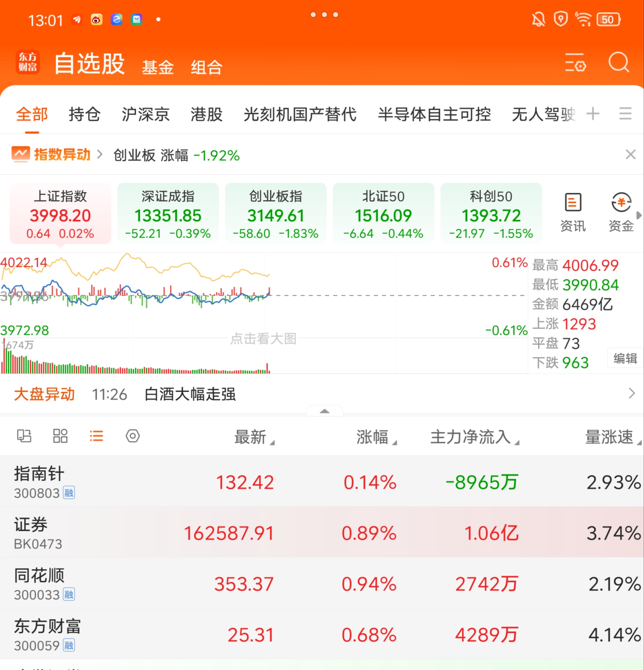The image size is (644, 670).
Task: Tap the 大盘异动 label
Action: coord(44,394)
